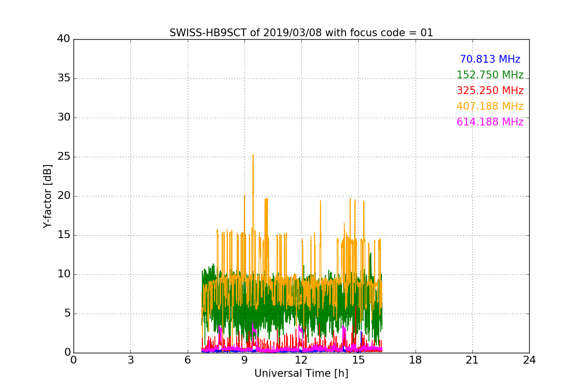Click x-axis tick label 18
The image size is (588, 392).
click(416, 360)
